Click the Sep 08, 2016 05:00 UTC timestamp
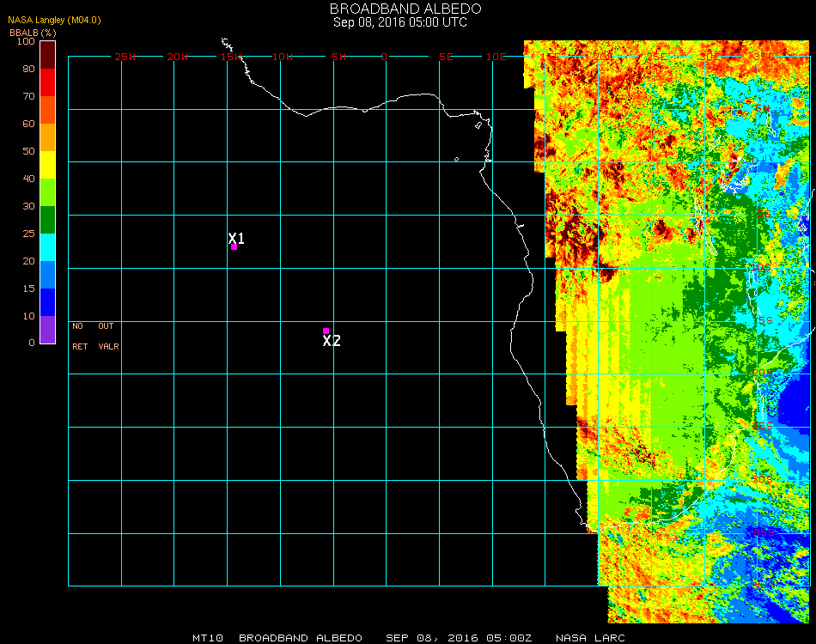Viewport: 816px width, 644px height. coord(400,22)
